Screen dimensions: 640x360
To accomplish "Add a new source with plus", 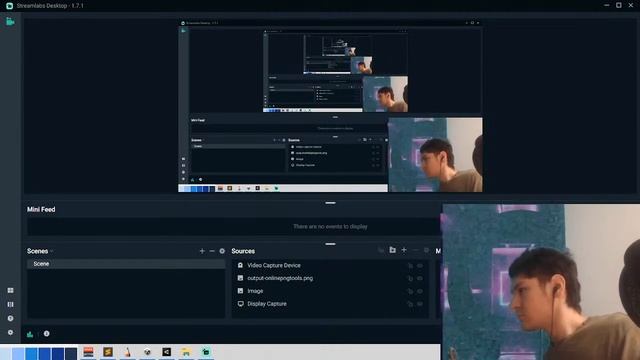I will click(404, 250).
